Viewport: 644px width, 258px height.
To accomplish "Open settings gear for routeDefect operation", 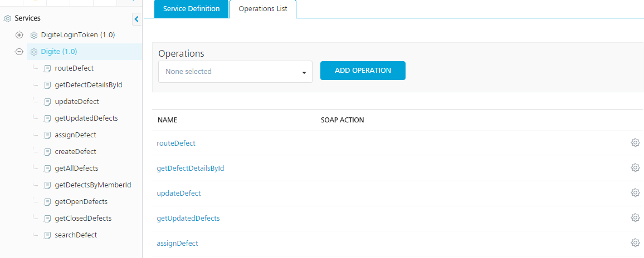I will click(635, 142).
